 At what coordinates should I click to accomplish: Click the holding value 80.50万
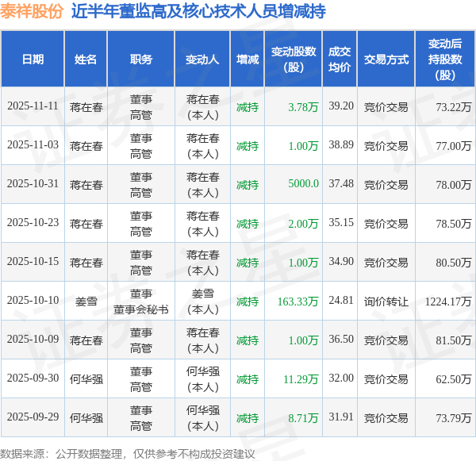point(454,263)
